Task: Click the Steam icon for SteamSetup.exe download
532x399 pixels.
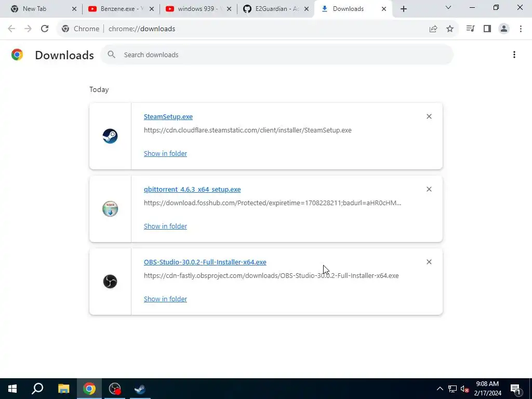Action: point(110,136)
